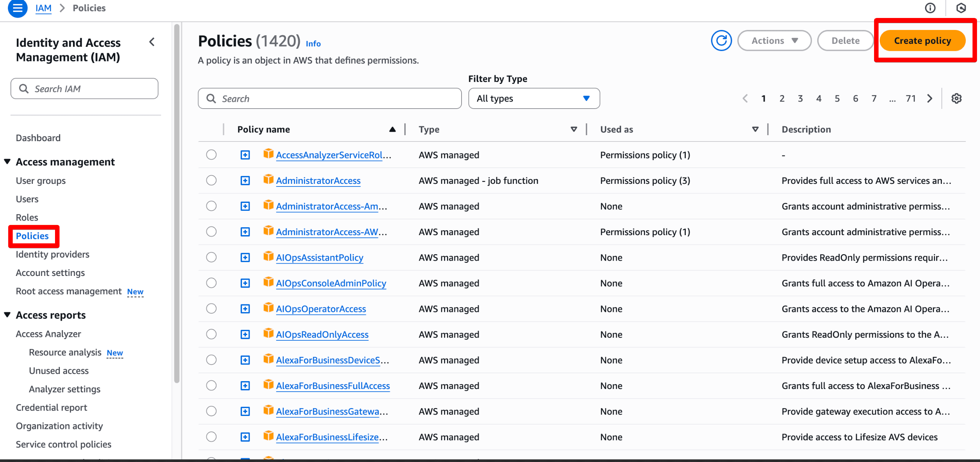Collapse the IAM sidebar panel
The height and width of the screenshot is (462, 980).
tap(152, 42)
